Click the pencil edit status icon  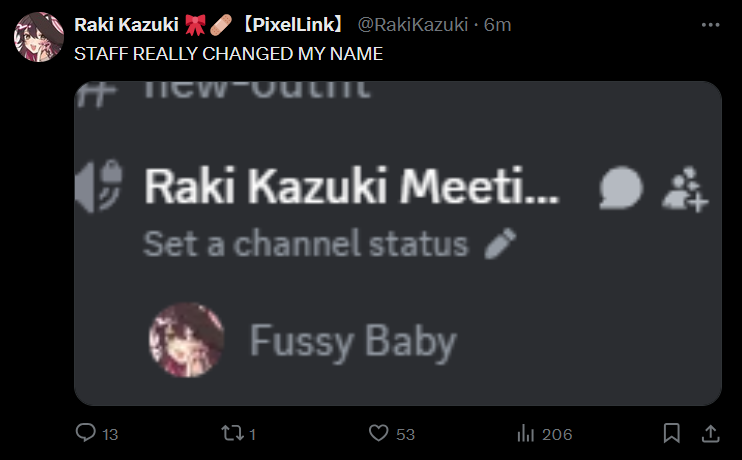point(500,243)
